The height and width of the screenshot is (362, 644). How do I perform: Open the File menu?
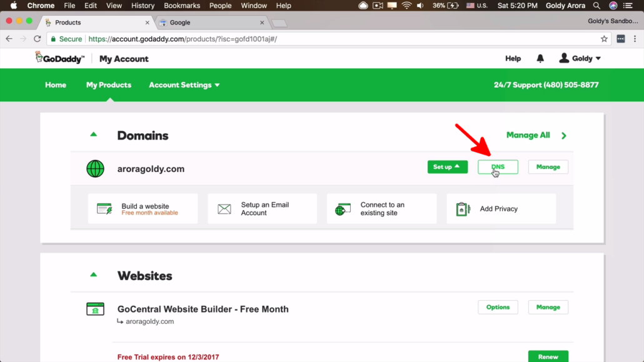coord(69,6)
